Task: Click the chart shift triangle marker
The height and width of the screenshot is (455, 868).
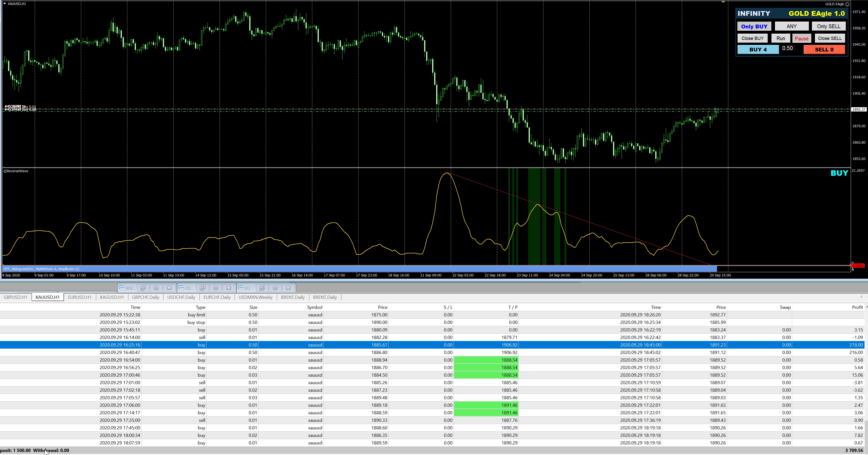Action: 723,2
